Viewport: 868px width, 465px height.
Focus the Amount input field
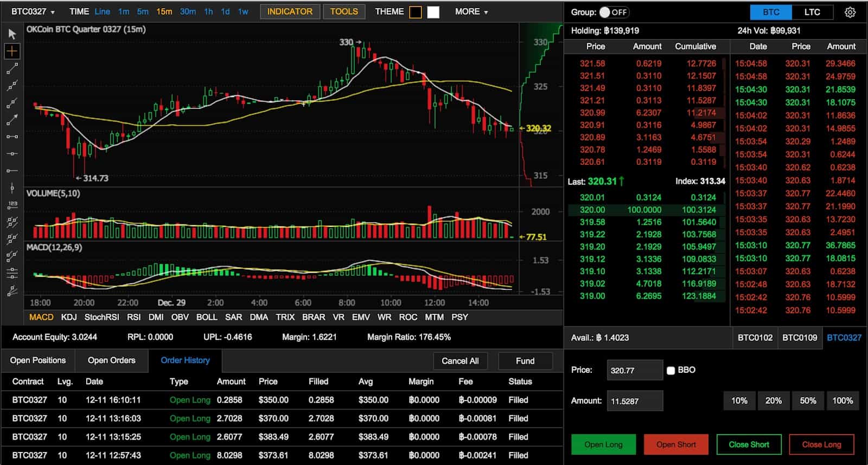635,401
